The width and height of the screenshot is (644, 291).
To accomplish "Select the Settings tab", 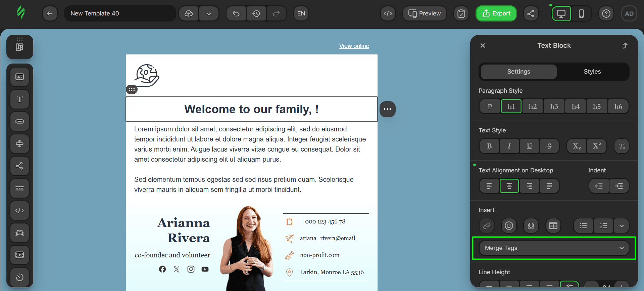I will pos(518,72).
